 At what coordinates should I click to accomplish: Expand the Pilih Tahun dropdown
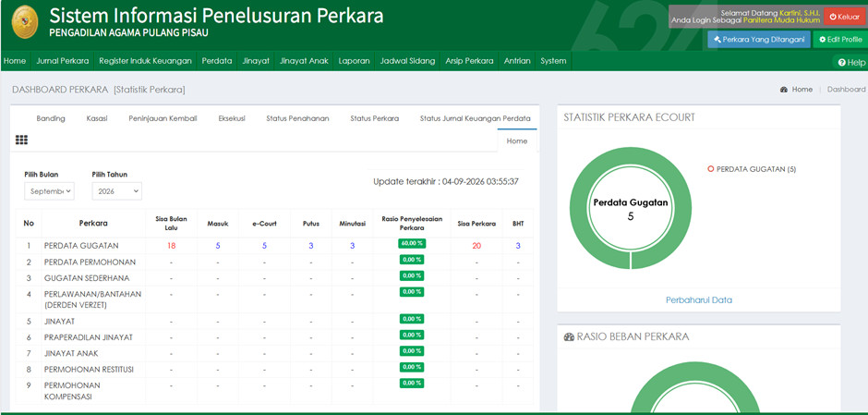[116, 191]
